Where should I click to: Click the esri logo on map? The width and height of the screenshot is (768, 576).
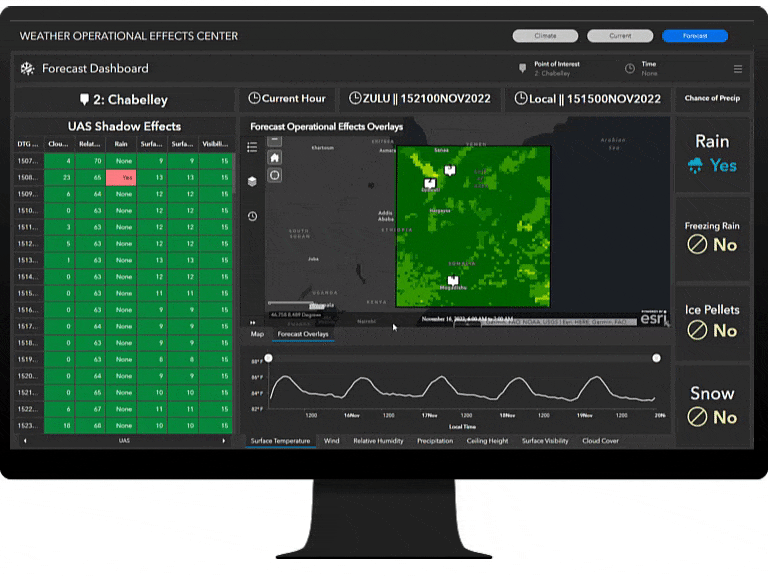click(654, 318)
